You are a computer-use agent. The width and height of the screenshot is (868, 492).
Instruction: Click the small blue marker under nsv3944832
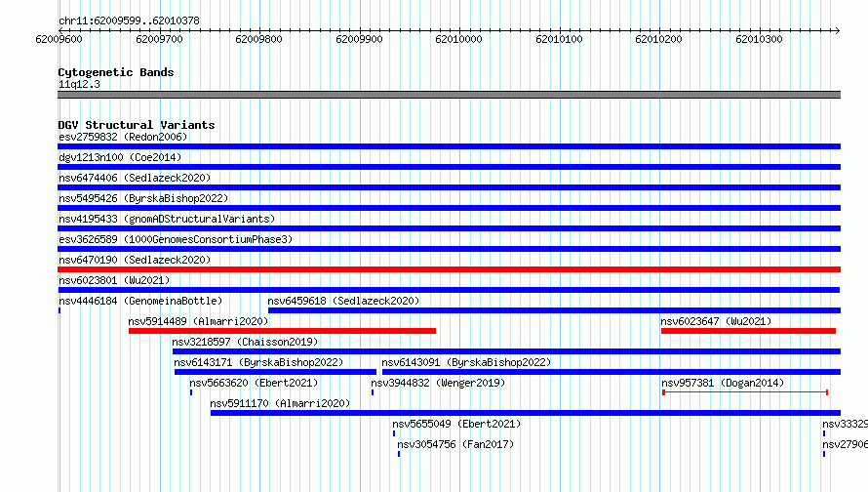(x=373, y=392)
